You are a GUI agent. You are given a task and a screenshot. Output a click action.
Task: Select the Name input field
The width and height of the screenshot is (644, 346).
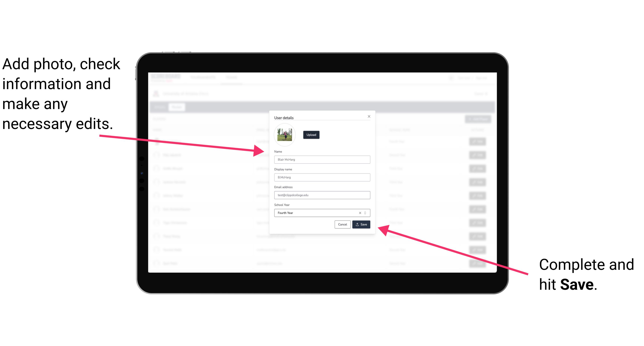(322, 159)
